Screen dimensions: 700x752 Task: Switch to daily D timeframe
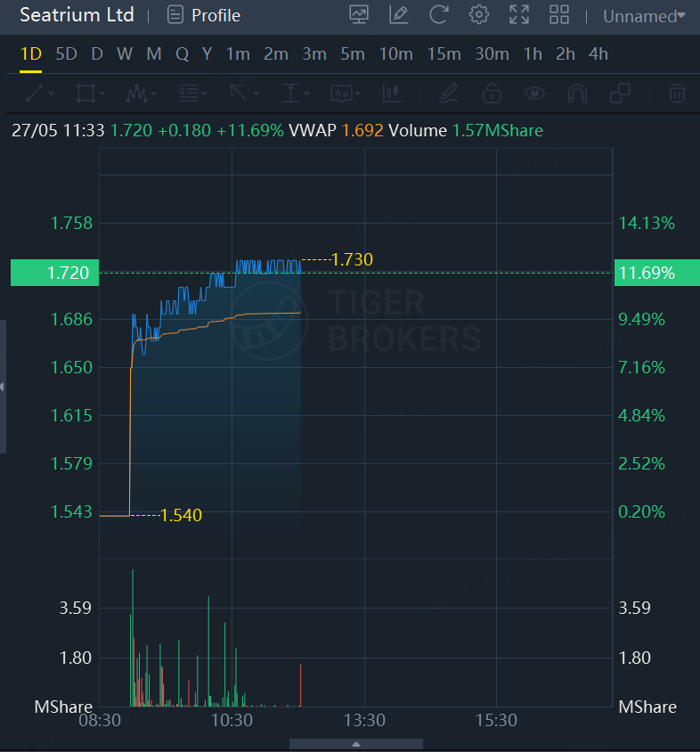click(x=97, y=54)
